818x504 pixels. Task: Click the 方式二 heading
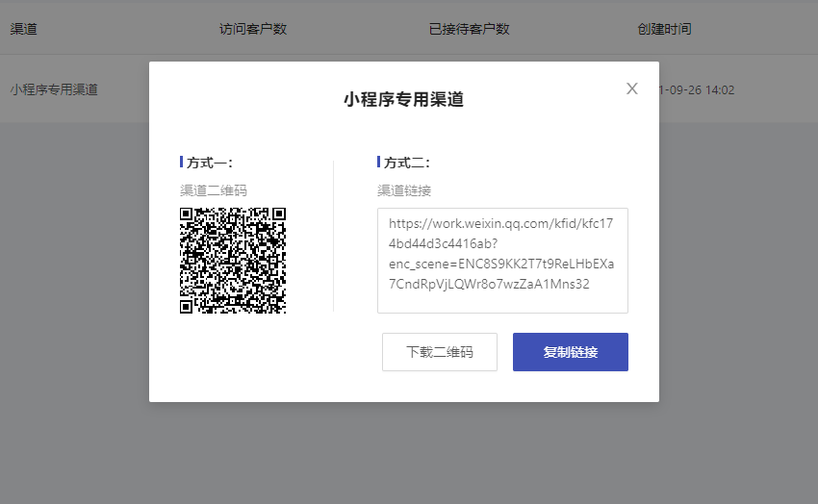pos(406,164)
